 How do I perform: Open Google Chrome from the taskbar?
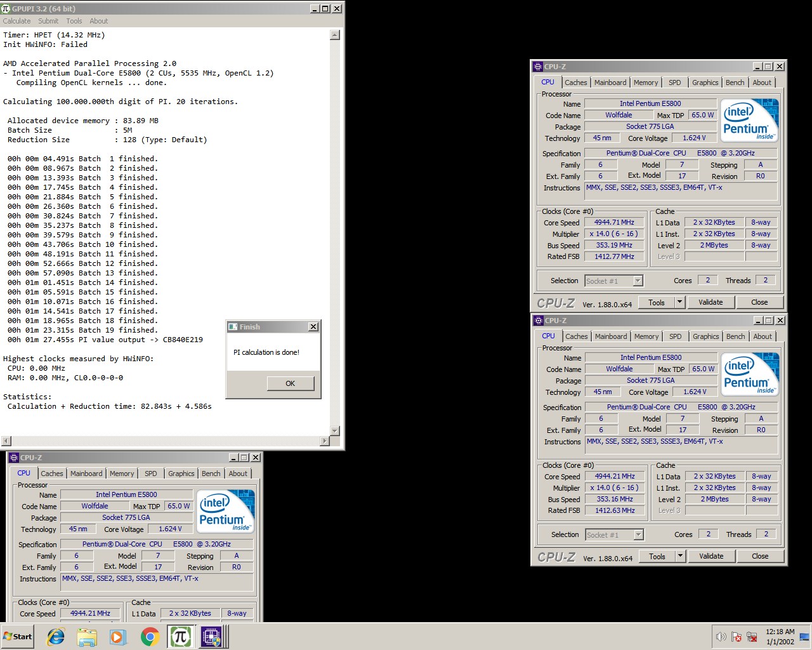click(x=150, y=637)
